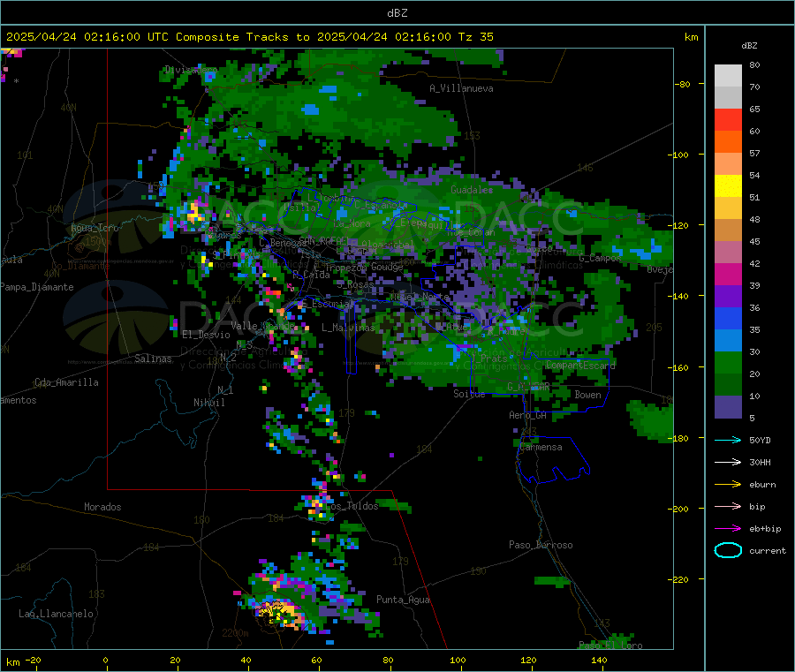Image resolution: width=795 pixels, height=672 pixels.
Task: Click the 'Guadales' map label
Action: [x=472, y=190]
